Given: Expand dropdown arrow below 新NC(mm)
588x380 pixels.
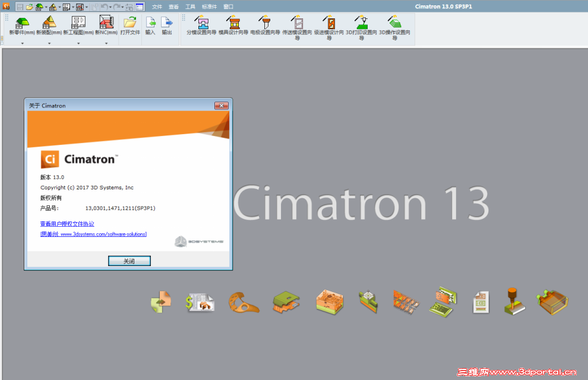Looking at the screenshot, I should 106,43.
